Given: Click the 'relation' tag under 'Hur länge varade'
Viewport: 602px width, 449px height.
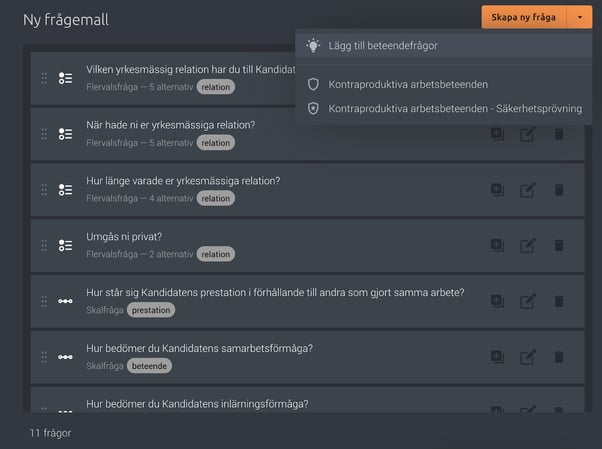Looking at the screenshot, I should (216, 198).
